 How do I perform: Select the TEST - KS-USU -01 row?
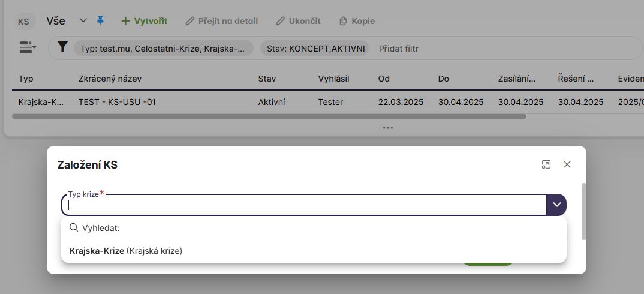(118, 102)
